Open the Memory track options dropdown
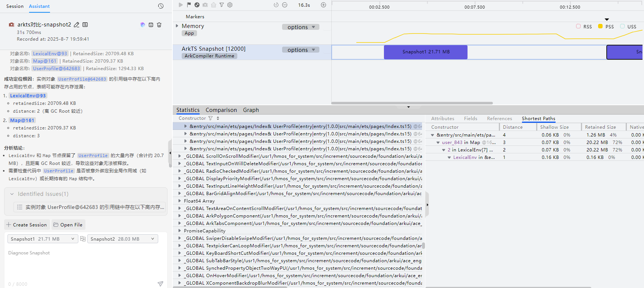The height and width of the screenshot is (288, 644). (301, 27)
